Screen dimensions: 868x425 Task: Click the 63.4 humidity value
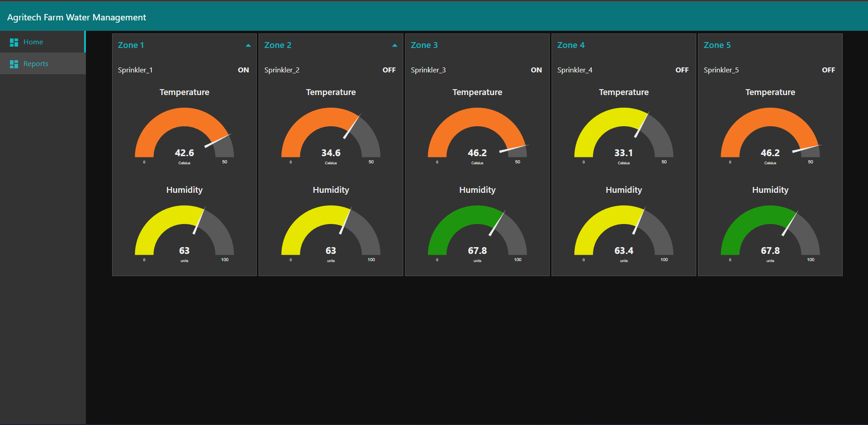click(x=624, y=251)
